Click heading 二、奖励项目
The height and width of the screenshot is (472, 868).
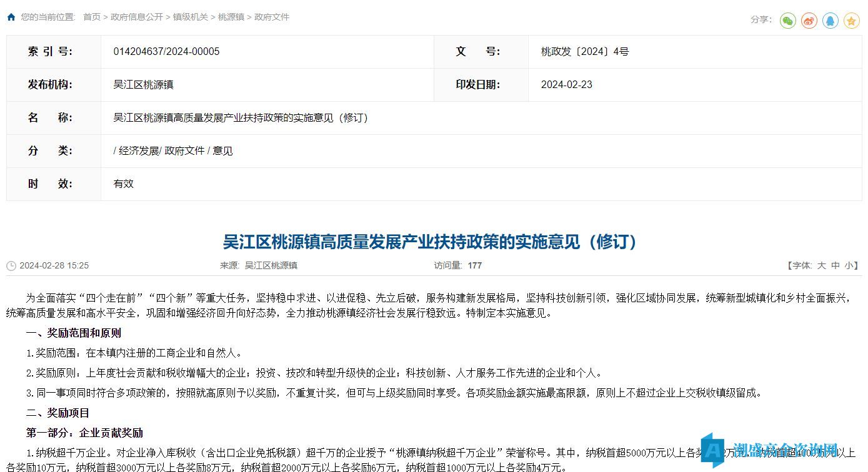[58, 413]
